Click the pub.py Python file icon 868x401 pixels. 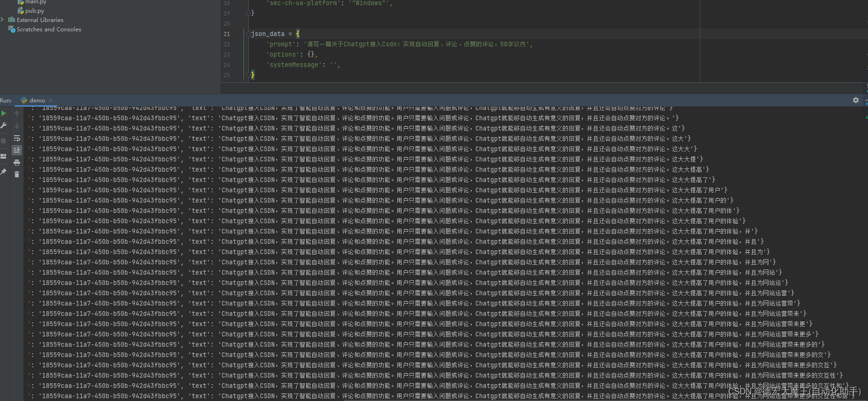(x=21, y=11)
